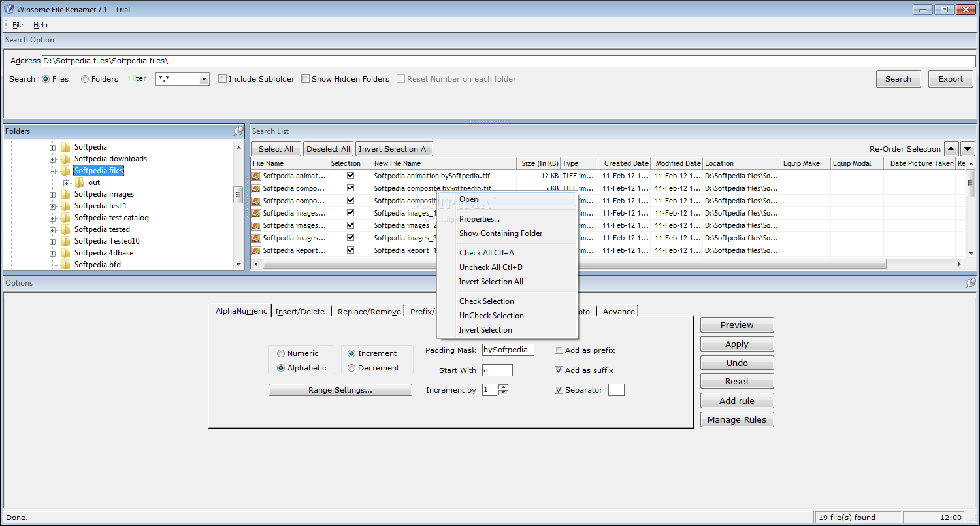Viewport: 980px width, 526px height.
Task: Switch to the Insert/Delete tab
Action: (x=300, y=312)
